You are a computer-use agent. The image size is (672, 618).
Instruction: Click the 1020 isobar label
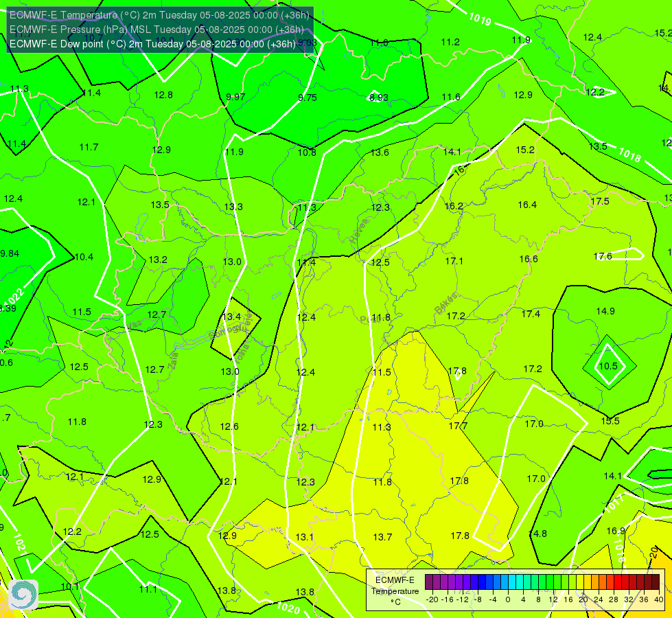point(288,607)
